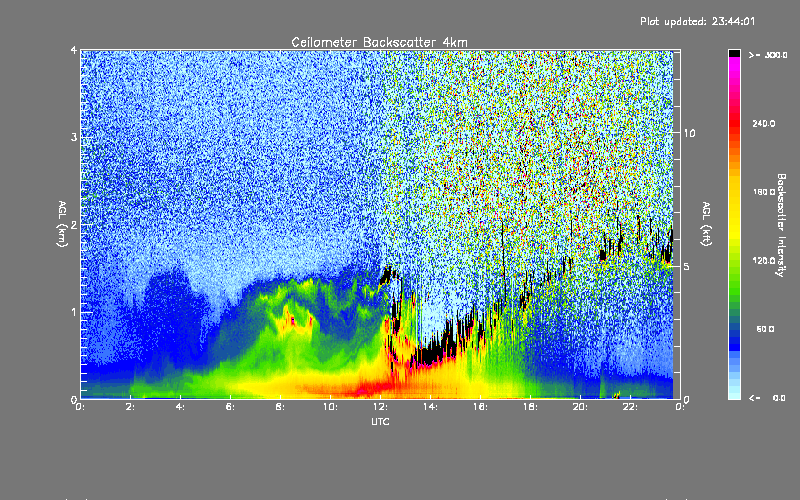Click the '180.0' colorbar value label
Image resolution: width=800 pixels, height=500 pixels.
(x=764, y=192)
